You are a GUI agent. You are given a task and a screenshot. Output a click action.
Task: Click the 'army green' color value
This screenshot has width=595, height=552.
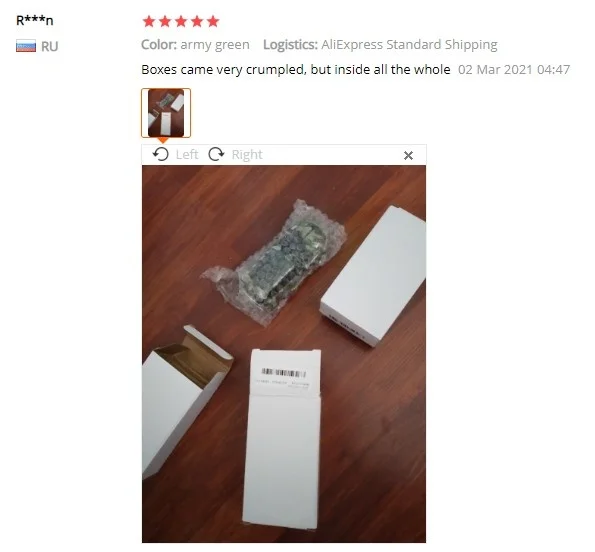pos(215,45)
